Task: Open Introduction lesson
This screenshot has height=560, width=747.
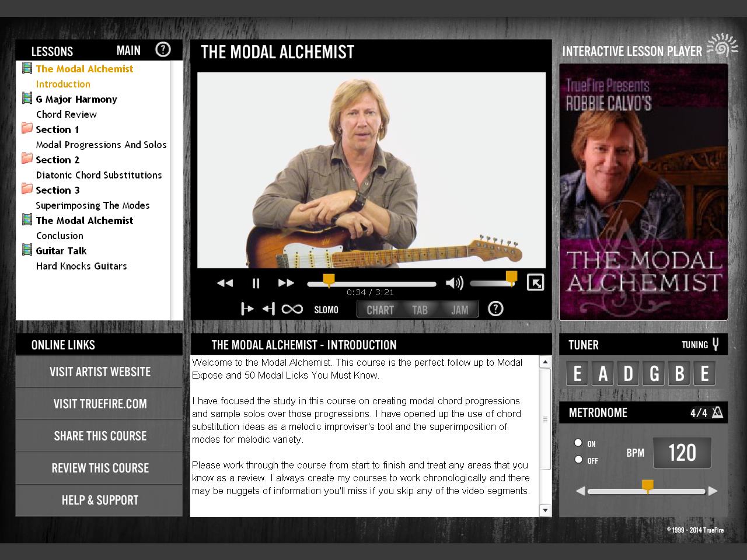Action: coord(63,84)
